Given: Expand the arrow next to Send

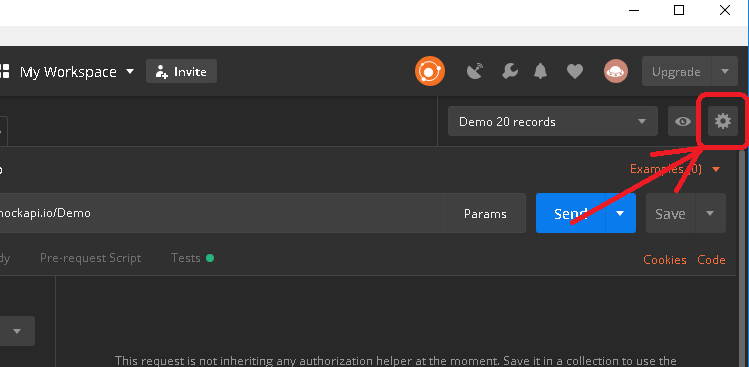Looking at the screenshot, I should (x=620, y=213).
